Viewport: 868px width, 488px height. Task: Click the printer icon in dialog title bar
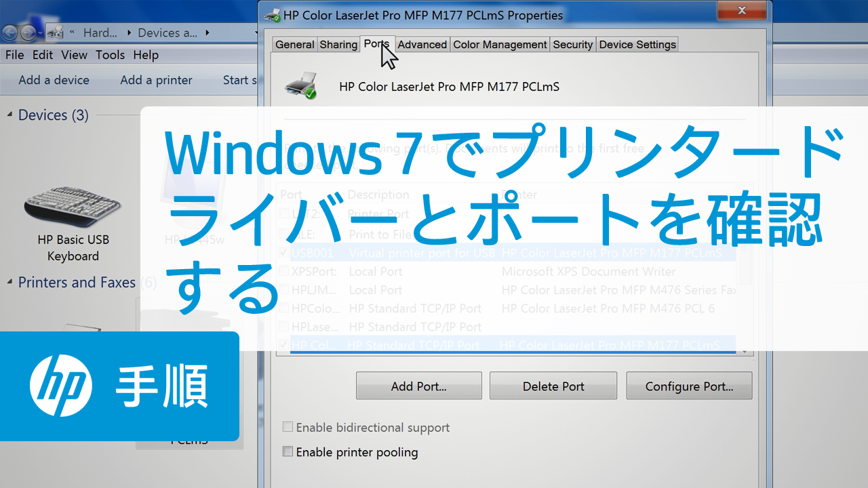click(x=271, y=14)
